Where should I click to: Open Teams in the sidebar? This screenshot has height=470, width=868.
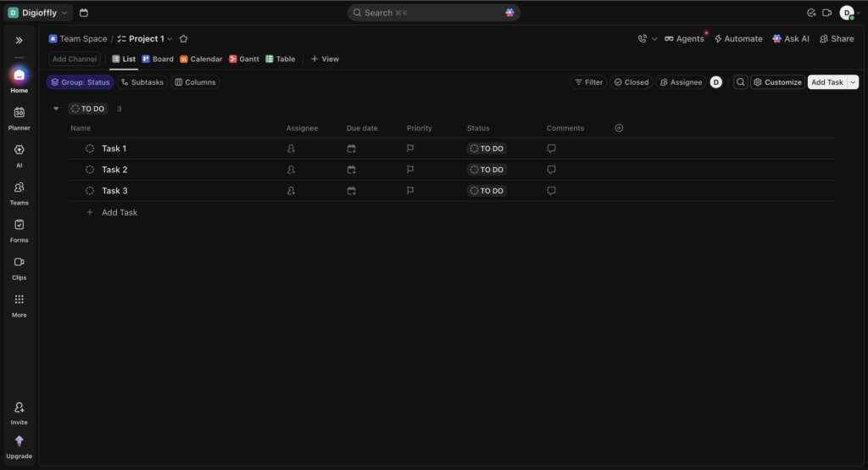(19, 193)
